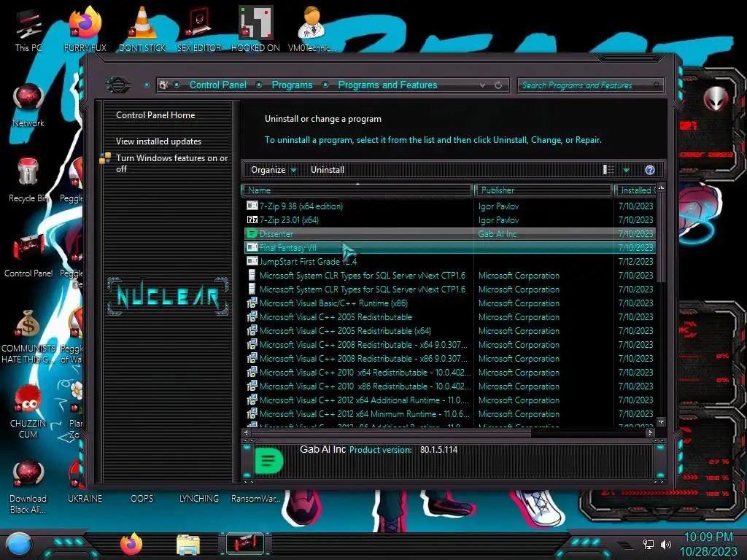Click the 7-Zip 23.01 program icon

coord(252,220)
